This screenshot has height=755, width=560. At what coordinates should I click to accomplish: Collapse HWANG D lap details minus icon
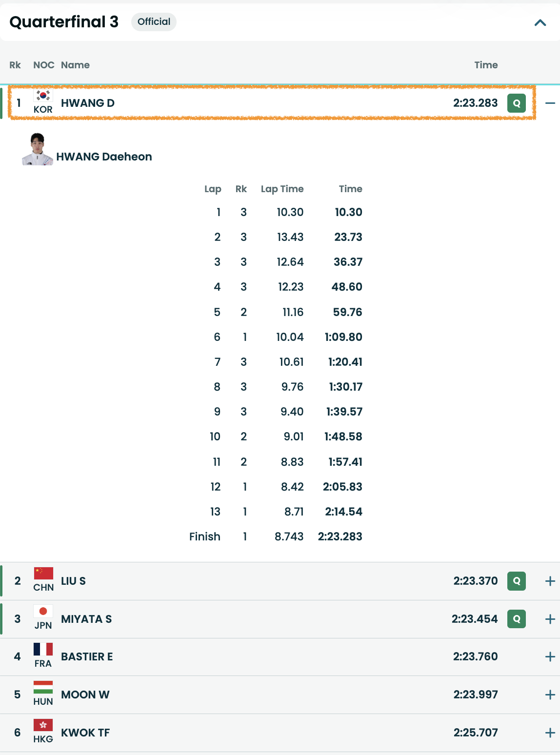[550, 103]
